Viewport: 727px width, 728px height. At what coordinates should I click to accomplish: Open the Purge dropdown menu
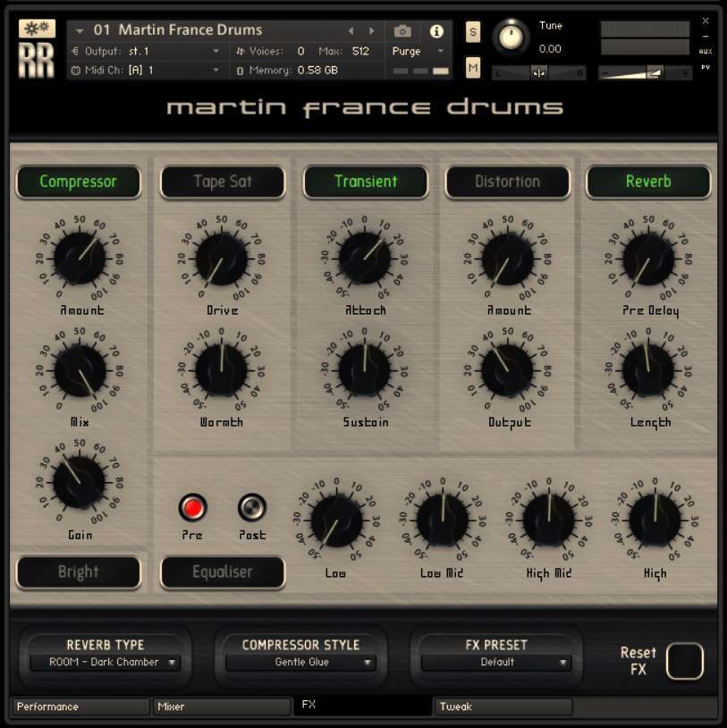[418, 51]
